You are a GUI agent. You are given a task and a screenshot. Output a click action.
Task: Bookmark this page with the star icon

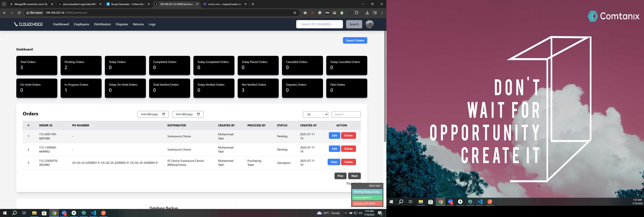pyautogui.click(x=295, y=13)
